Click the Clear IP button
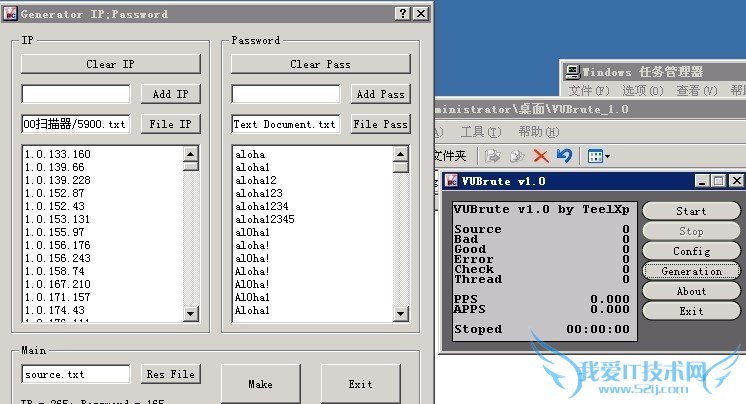This screenshot has height=404, width=746. click(x=110, y=64)
